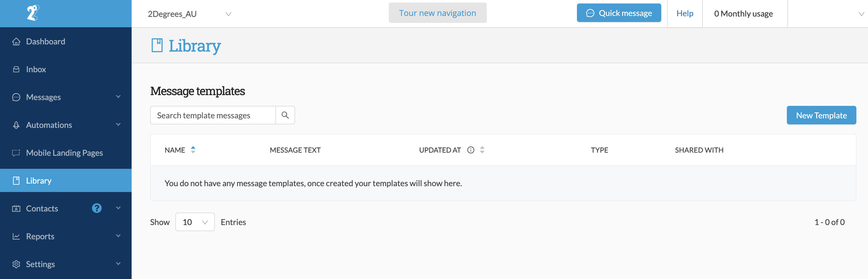Click the Updated At info tooltip icon
This screenshot has height=279, width=868.
[x=471, y=150]
